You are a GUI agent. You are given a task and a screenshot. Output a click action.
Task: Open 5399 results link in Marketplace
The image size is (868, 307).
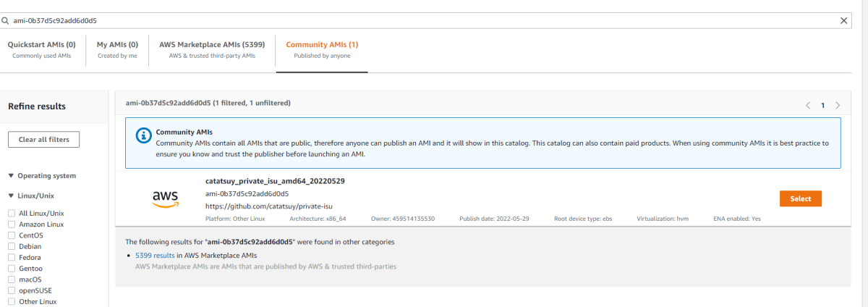(155, 256)
